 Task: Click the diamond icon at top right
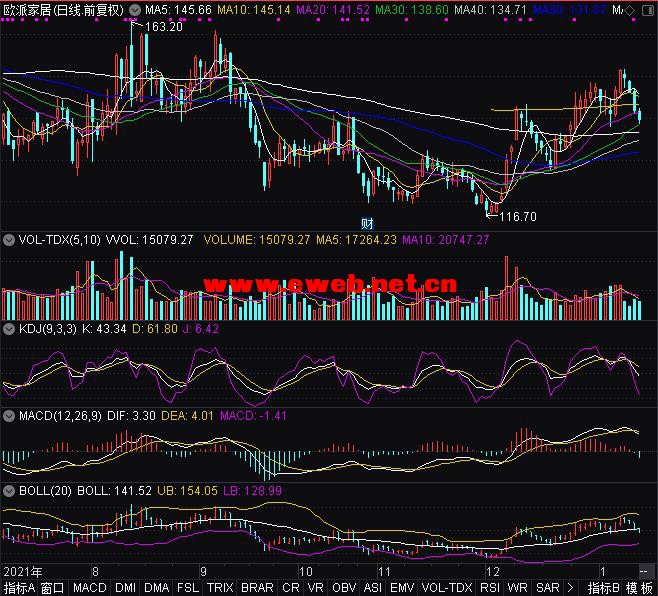(x=643, y=10)
